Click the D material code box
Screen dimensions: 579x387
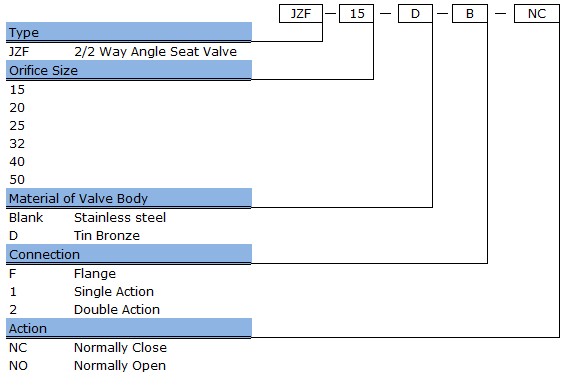(x=415, y=14)
